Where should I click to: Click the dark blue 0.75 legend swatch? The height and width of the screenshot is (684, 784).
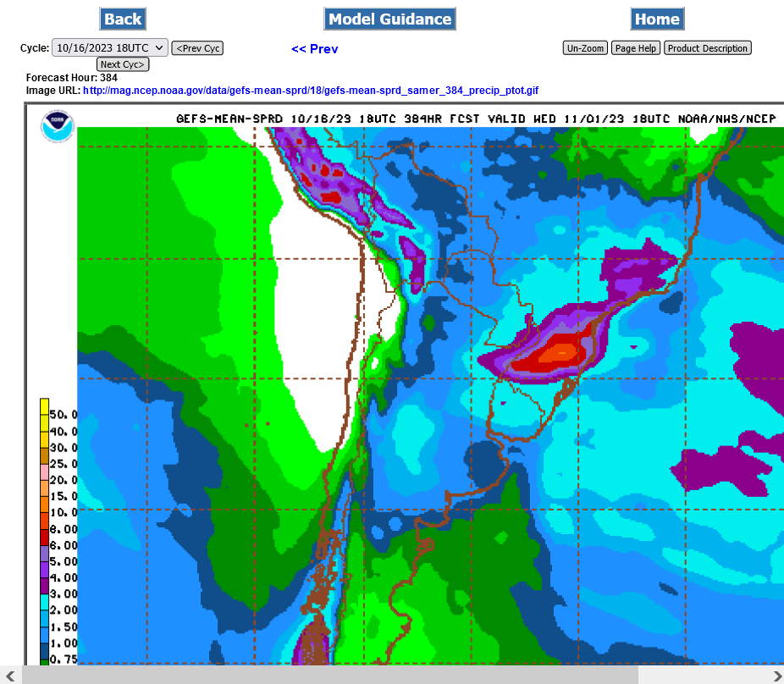coord(45,651)
